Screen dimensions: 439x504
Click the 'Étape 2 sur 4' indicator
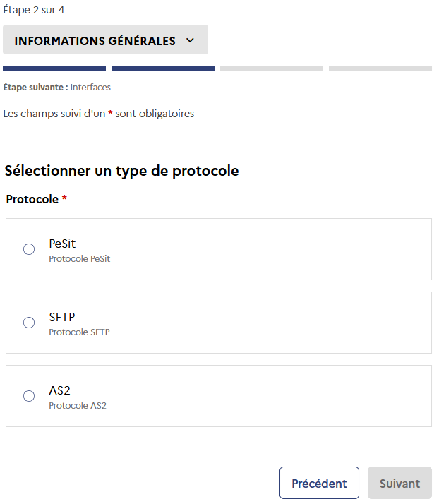click(x=34, y=10)
